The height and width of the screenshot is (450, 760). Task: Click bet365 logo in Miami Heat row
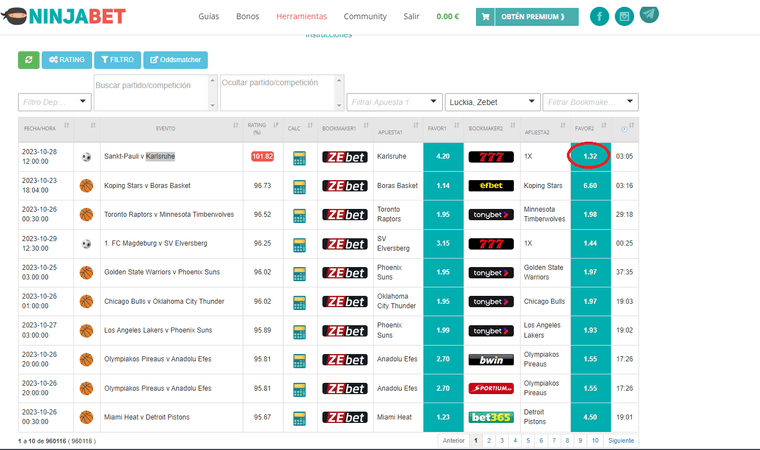point(491,417)
